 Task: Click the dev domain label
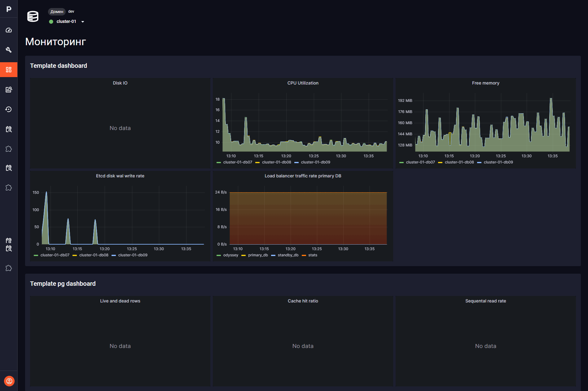(71, 11)
